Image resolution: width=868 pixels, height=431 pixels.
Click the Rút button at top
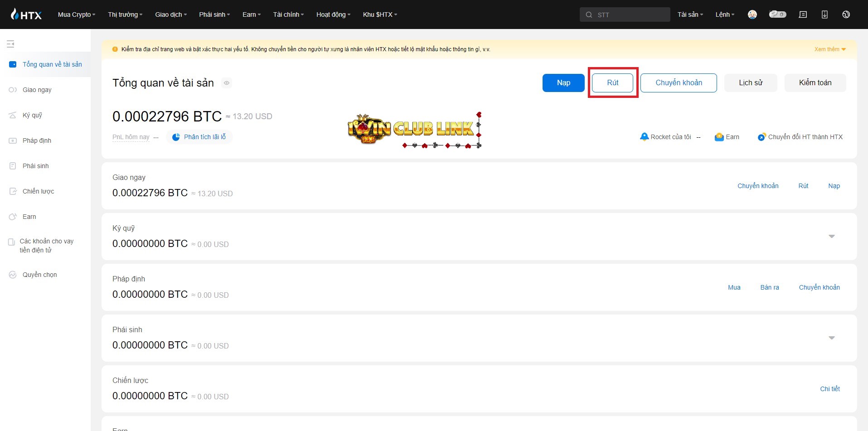pyautogui.click(x=613, y=83)
